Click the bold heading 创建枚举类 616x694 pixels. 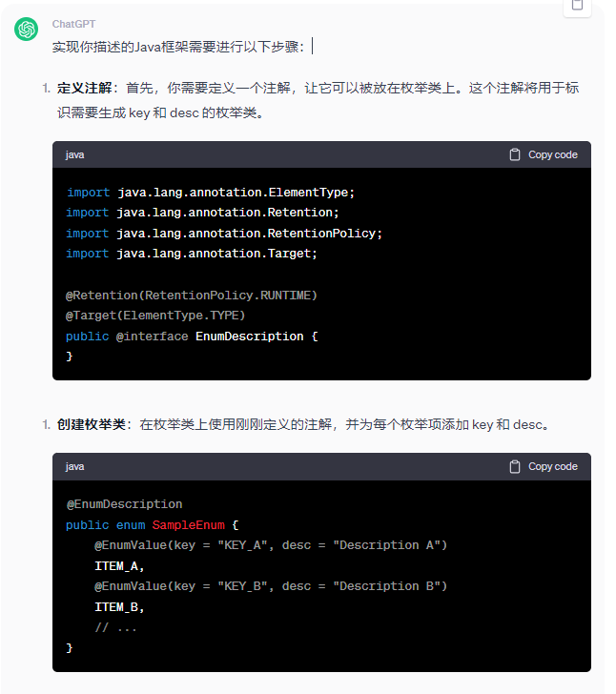(92, 424)
